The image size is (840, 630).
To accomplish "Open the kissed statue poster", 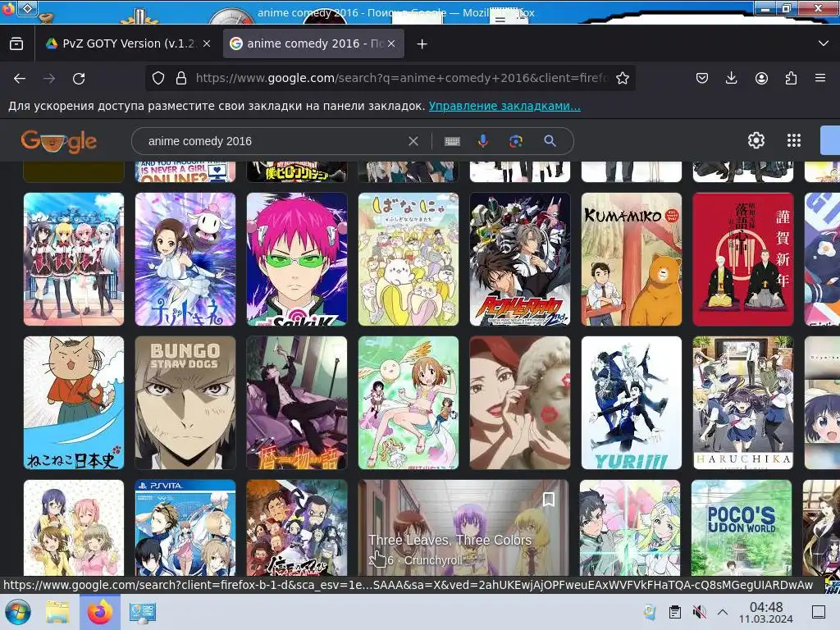I will (519, 403).
